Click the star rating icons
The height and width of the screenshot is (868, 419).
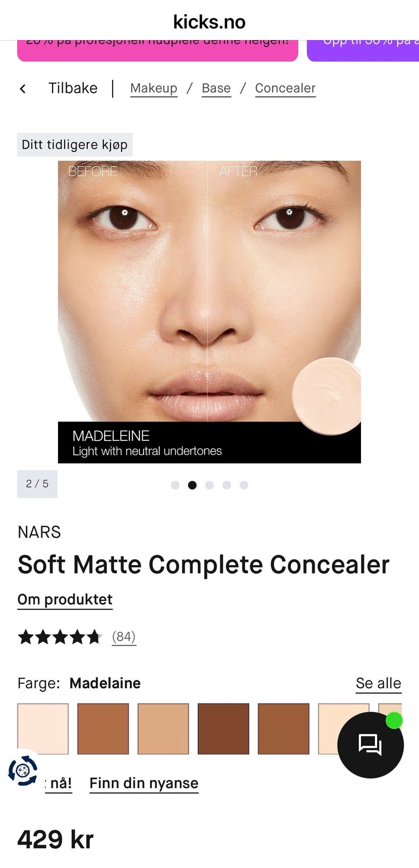pyautogui.click(x=60, y=637)
